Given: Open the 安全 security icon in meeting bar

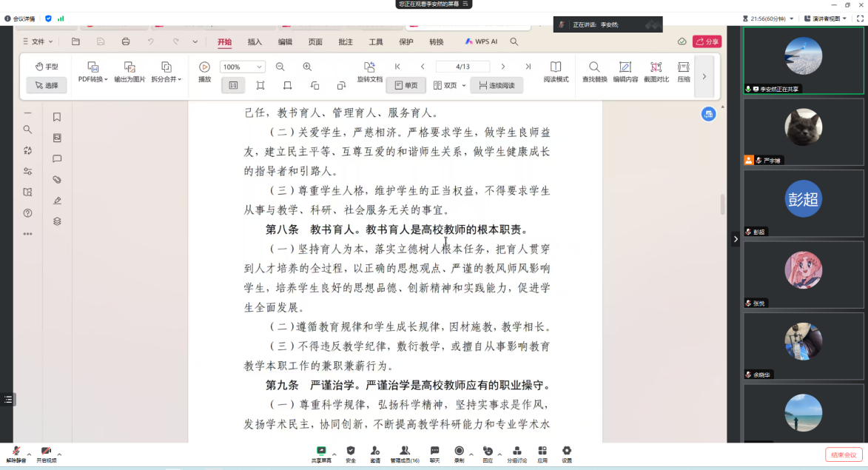Looking at the screenshot, I should click(351, 453).
